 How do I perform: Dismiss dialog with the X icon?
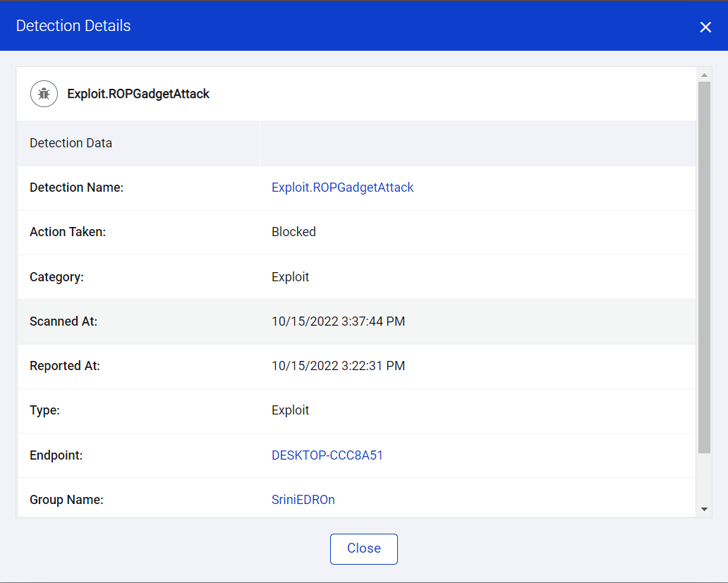tap(705, 27)
